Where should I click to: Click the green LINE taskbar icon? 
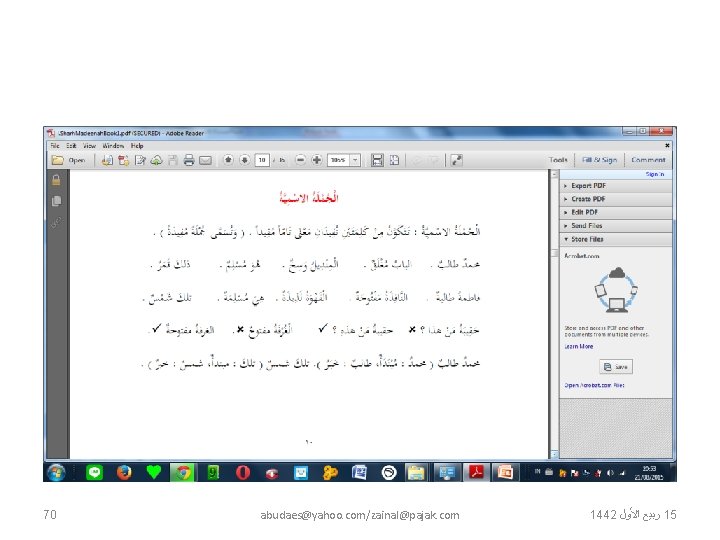click(95, 472)
